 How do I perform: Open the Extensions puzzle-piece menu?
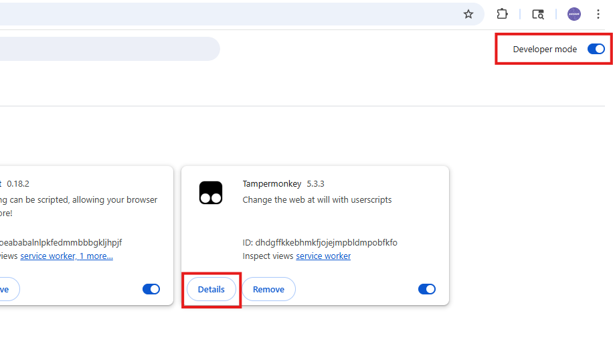pyautogui.click(x=502, y=14)
